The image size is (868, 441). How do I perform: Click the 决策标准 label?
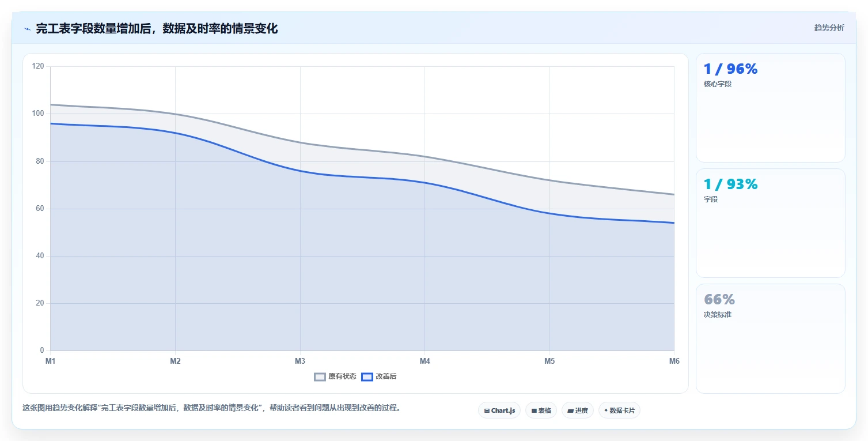point(718,315)
